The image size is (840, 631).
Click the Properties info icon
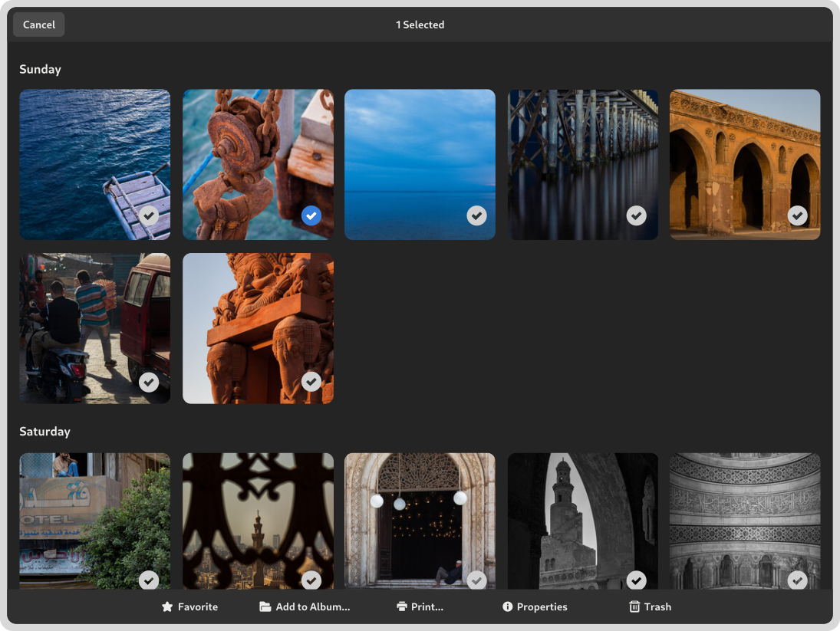(x=507, y=607)
